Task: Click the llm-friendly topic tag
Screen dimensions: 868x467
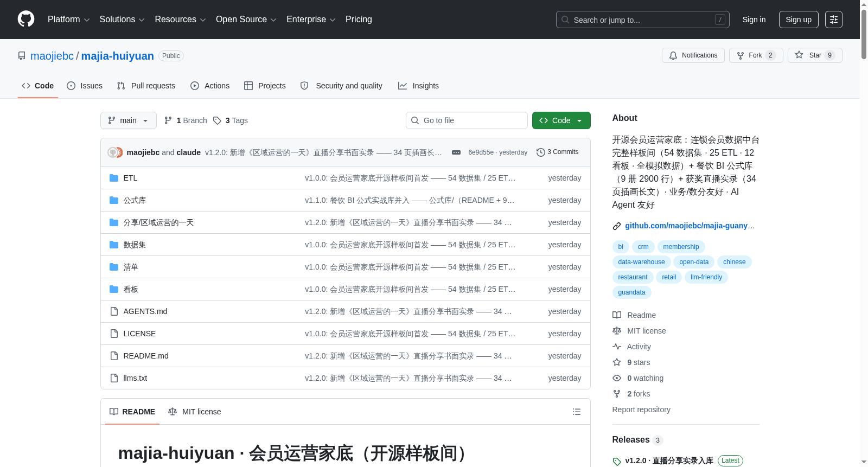Action: pyautogui.click(x=706, y=277)
